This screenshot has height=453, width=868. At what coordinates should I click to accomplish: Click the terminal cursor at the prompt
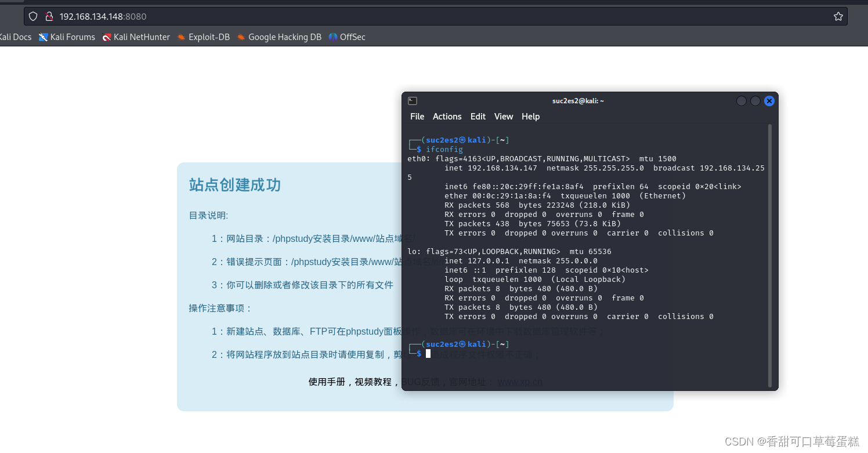pyautogui.click(x=428, y=353)
